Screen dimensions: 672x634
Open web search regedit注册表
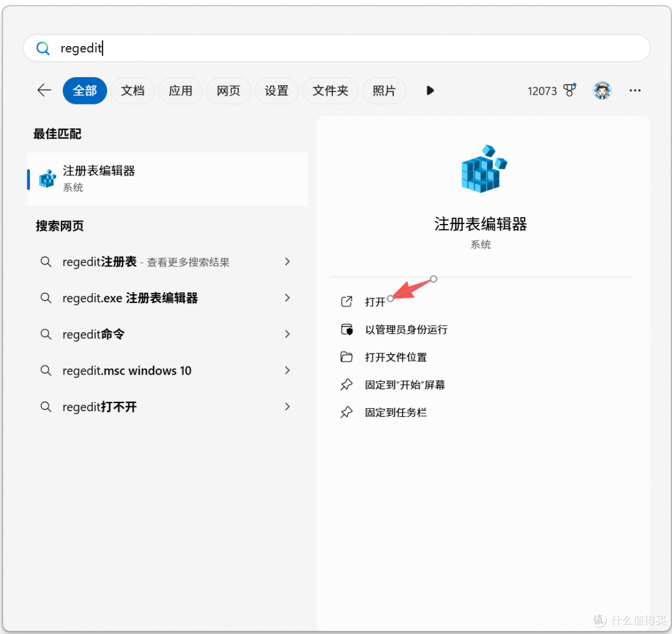point(167,261)
